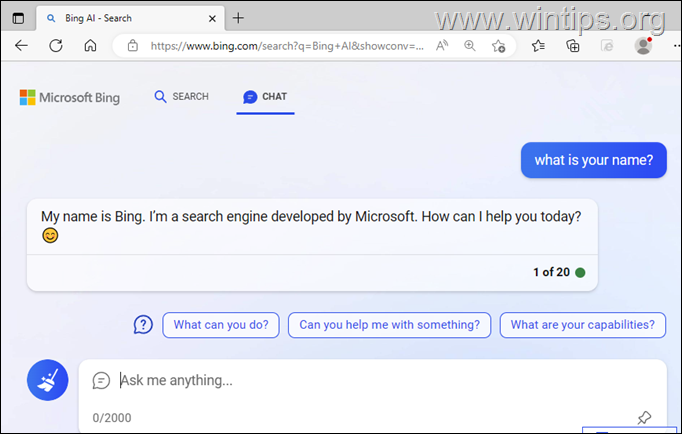The height and width of the screenshot is (434, 682).
Task: Click the Internet Explorer mode icon
Action: coord(607,46)
